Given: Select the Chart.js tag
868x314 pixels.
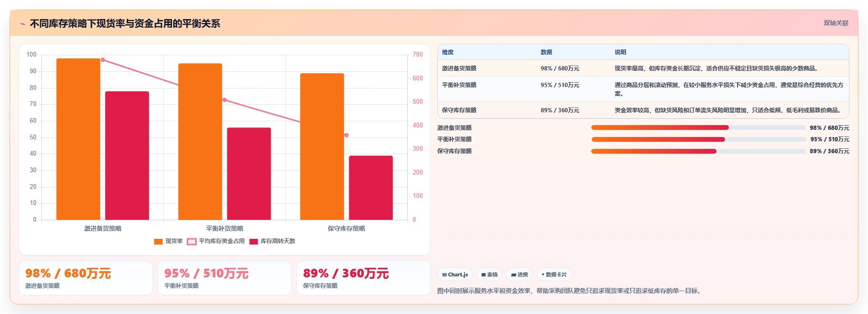Looking at the screenshot, I should tap(455, 275).
